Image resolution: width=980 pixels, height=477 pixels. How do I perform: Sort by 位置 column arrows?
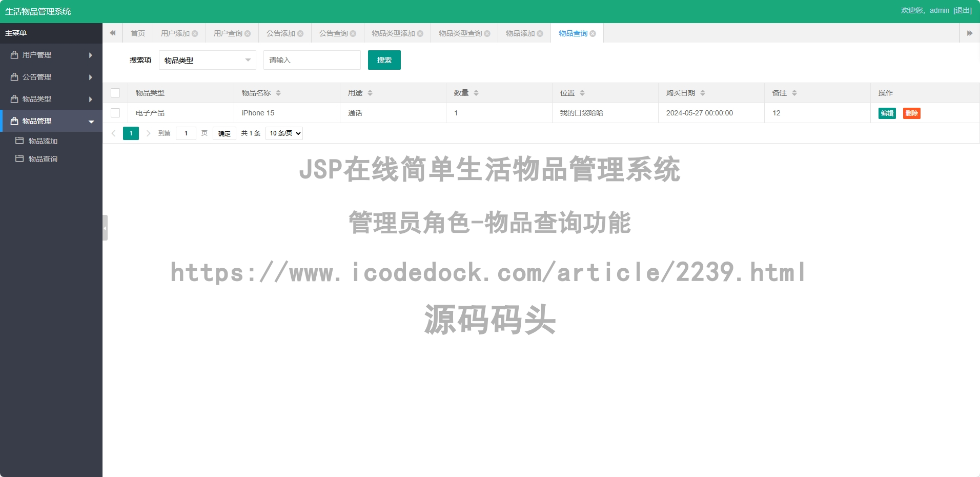(582, 93)
